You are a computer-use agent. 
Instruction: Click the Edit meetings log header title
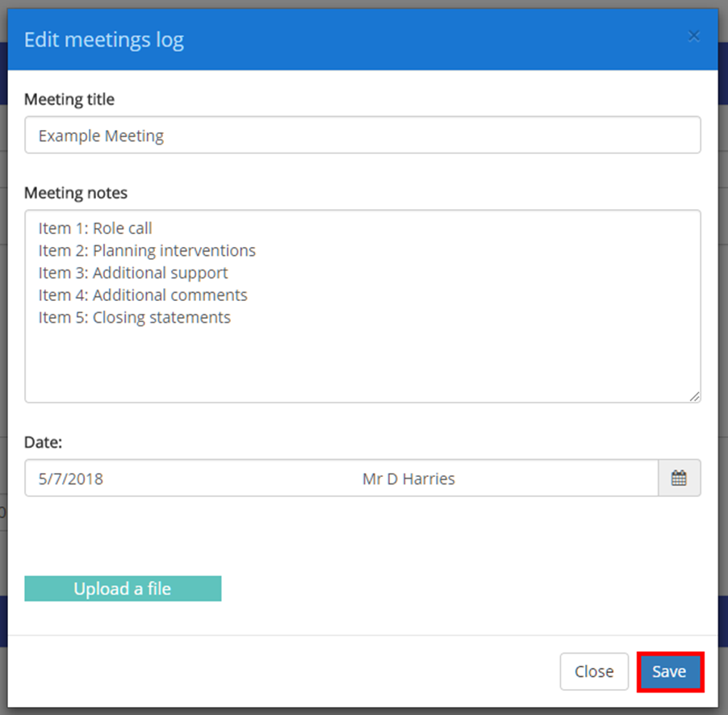click(103, 39)
